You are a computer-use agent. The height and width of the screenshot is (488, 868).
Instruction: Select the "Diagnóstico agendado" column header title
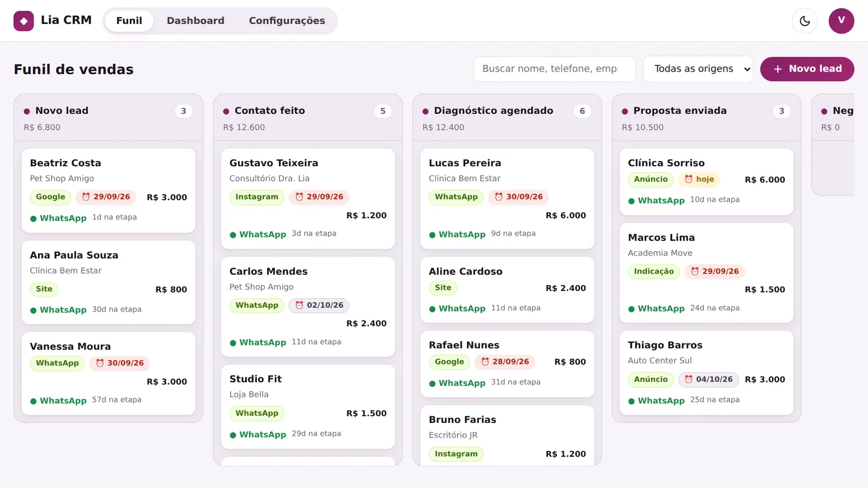click(x=494, y=111)
